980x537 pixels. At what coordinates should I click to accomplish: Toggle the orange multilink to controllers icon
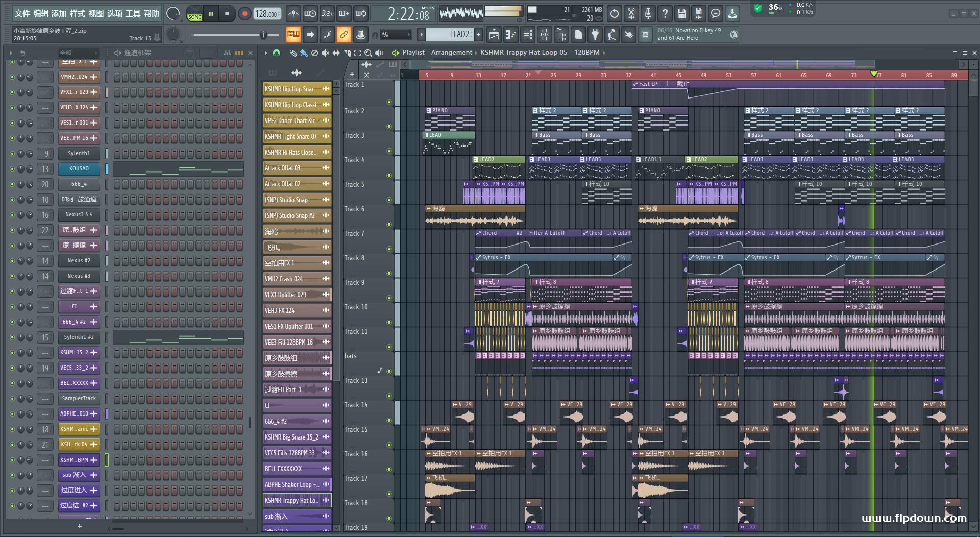tap(344, 35)
